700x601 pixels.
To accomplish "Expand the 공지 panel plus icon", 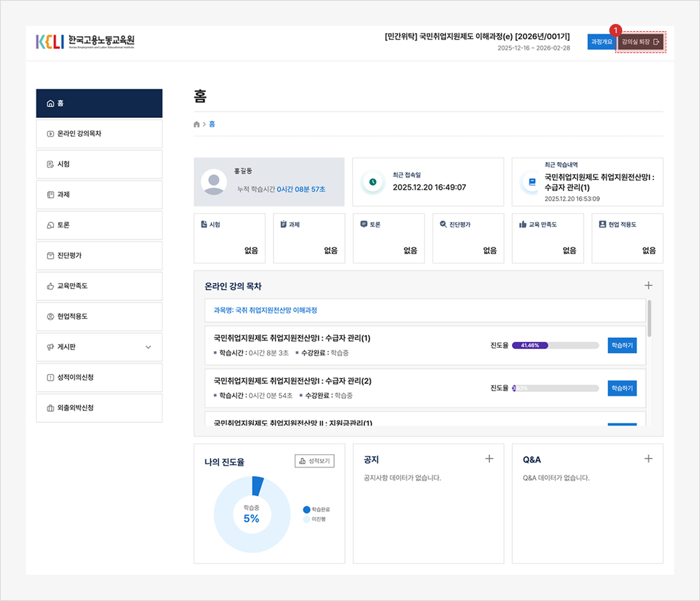I will (489, 459).
